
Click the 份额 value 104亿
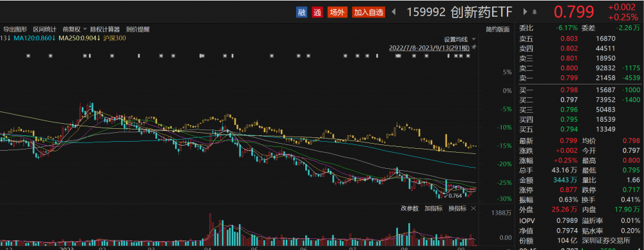(568, 240)
